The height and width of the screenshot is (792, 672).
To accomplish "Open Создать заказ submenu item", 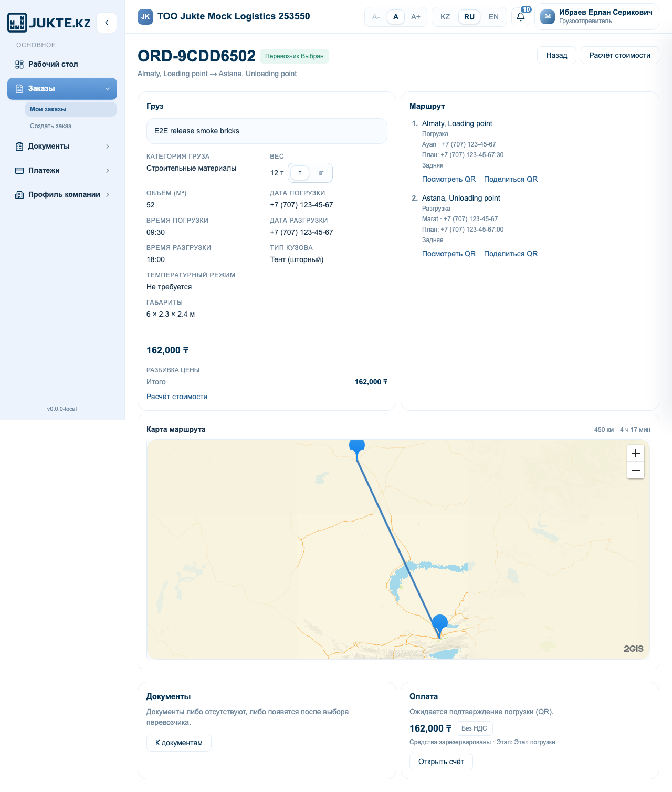I will (70, 126).
